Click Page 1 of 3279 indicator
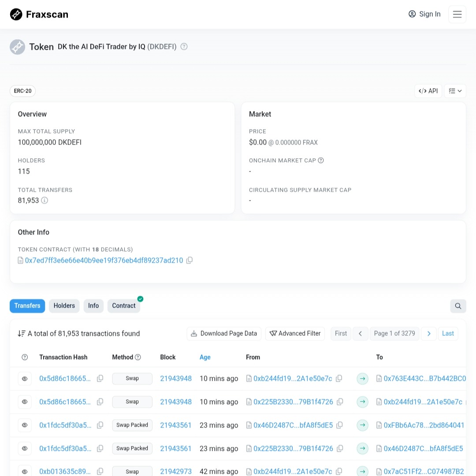The height and width of the screenshot is (476, 476). tap(394, 334)
